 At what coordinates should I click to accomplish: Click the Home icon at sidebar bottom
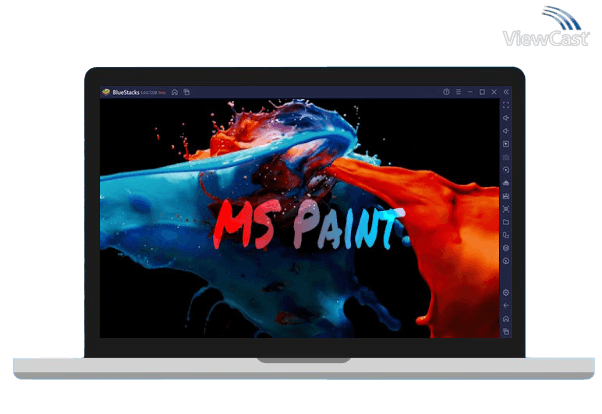click(x=506, y=319)
